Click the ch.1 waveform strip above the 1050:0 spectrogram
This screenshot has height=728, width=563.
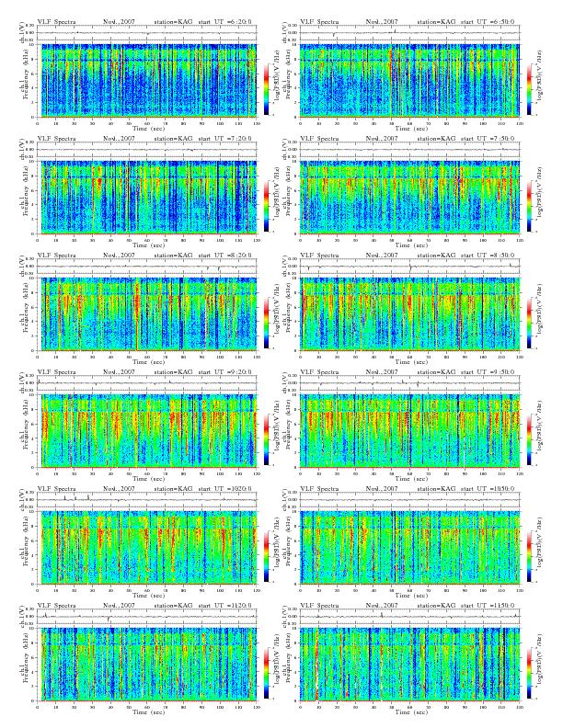(410, 500)
